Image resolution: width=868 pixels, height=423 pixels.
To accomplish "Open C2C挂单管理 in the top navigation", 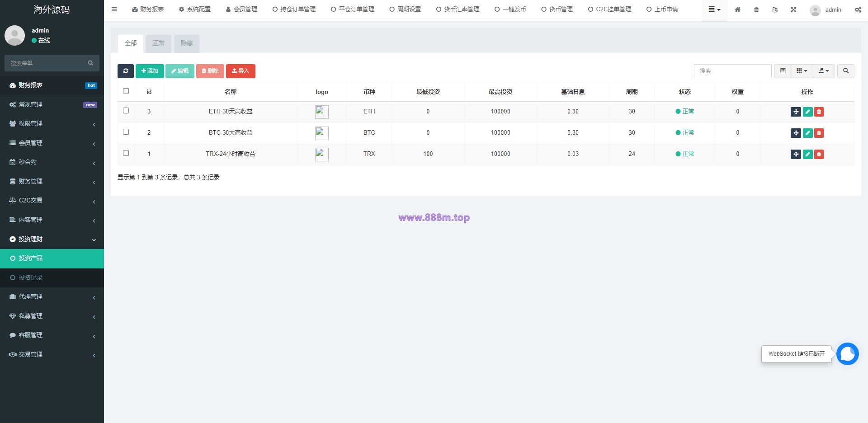I will pos(609,9).
